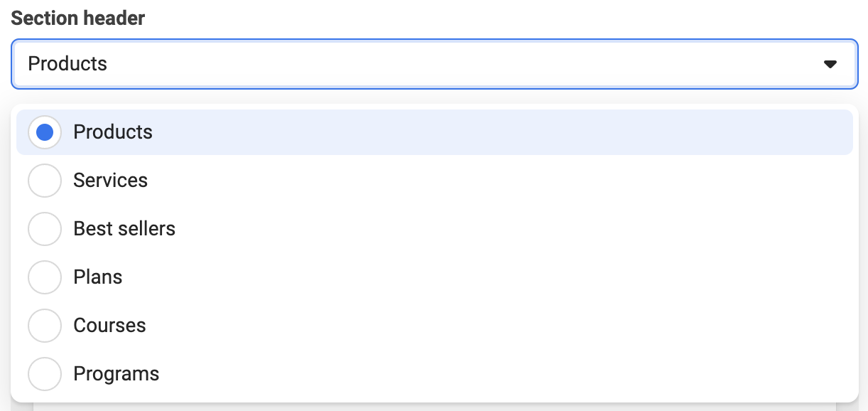
Task: Click the Section header field label
Action: click(78, 18)
